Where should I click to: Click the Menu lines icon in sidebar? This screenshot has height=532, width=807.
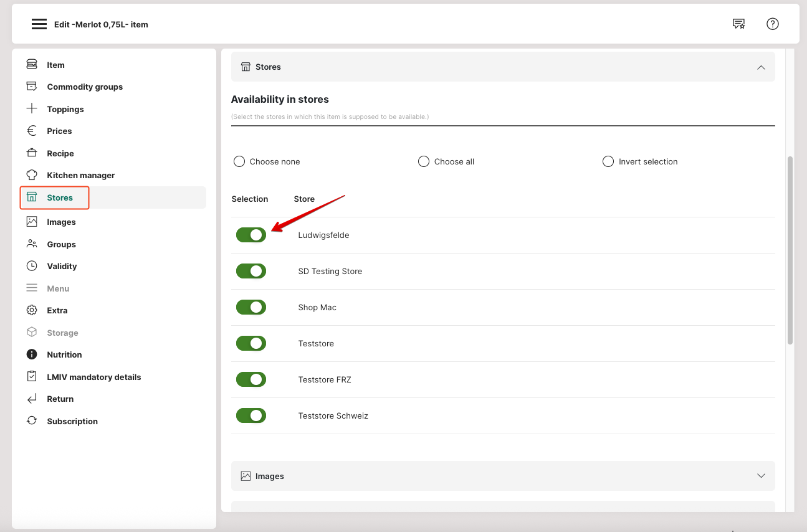(32, 288)
